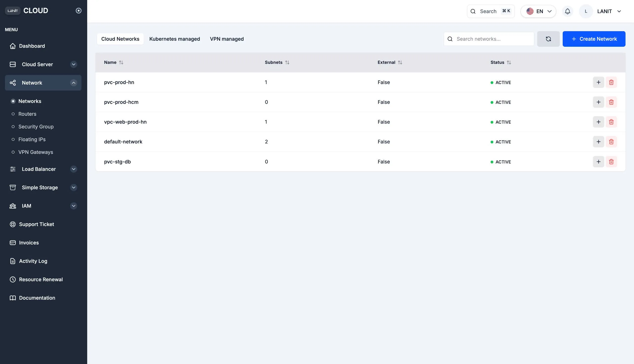The width and height of the screenshot is (634, 364).
Task: Expand the Cloud Server menu chevron
Action: tap(74, 65)
